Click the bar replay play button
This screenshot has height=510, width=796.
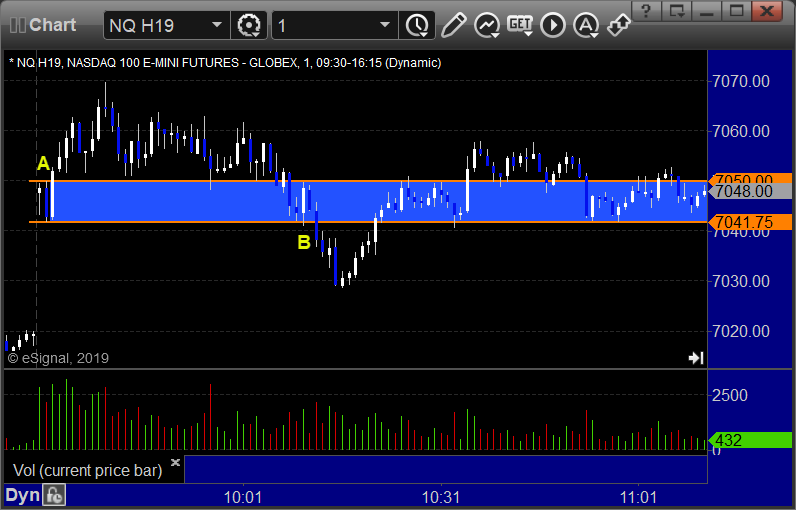pos(553,25)
